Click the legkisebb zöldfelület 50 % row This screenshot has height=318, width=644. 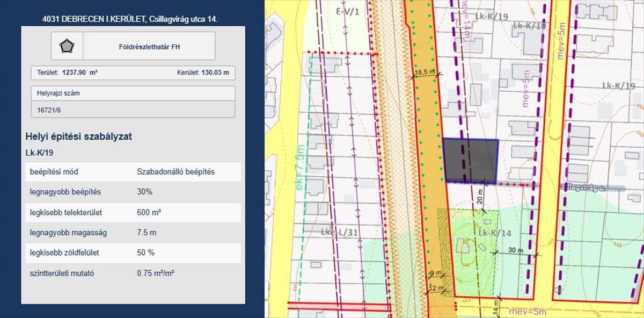[133, 252]
